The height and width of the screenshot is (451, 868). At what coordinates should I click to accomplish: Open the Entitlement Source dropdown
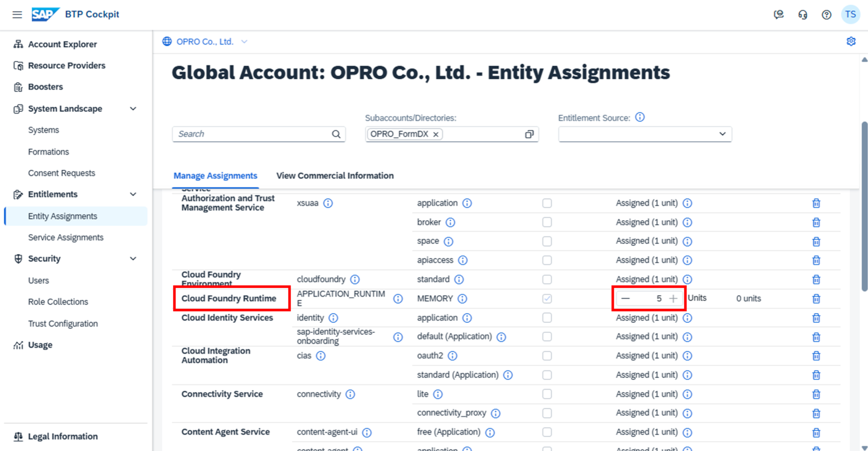[x=722, y=134]
